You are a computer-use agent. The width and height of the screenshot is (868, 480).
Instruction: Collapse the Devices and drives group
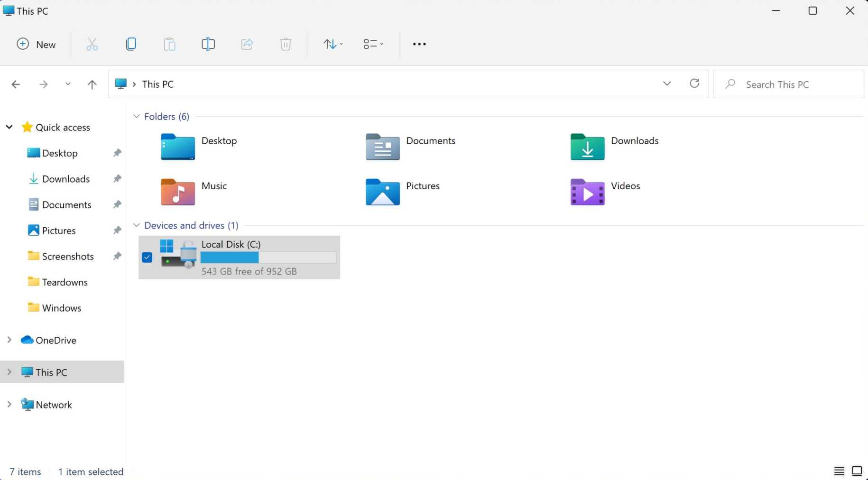[x=136, y=225]
